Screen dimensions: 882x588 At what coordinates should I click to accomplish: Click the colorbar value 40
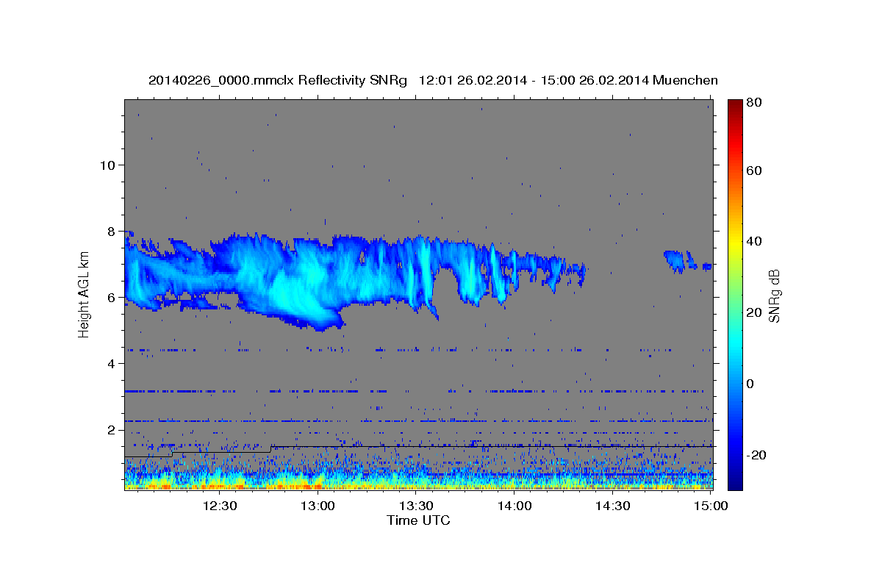tap(753, 241)
